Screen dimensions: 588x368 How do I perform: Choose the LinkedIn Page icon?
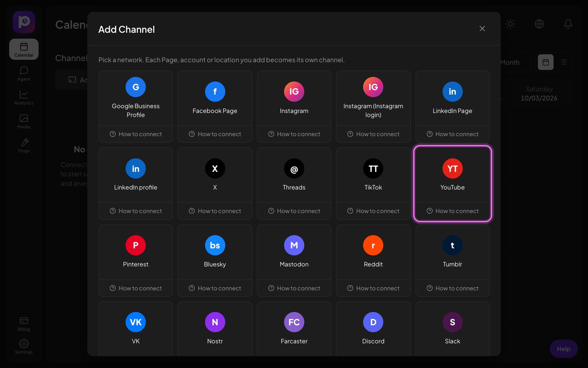pyautogui.click(x=452, y=92)
